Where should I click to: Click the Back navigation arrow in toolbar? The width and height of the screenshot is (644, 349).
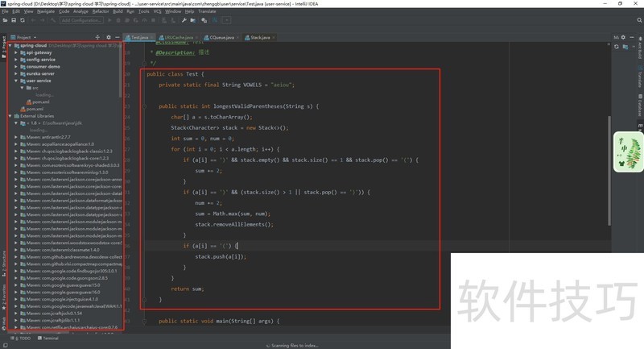click(33, 20)
